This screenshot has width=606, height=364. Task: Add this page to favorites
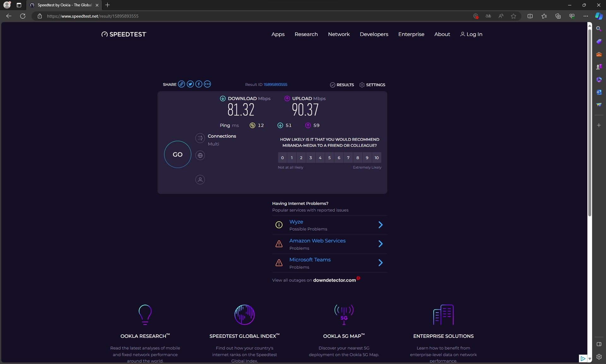[x=514, y=16]
